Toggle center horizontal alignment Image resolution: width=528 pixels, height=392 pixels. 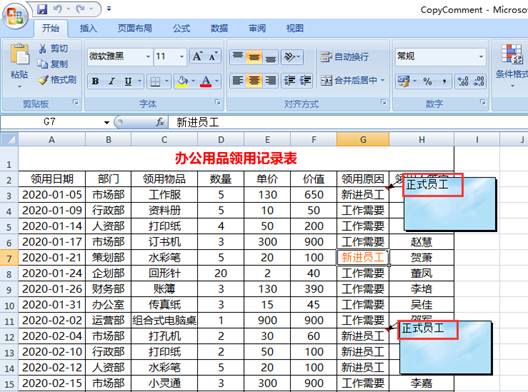[x=254, y=80]
